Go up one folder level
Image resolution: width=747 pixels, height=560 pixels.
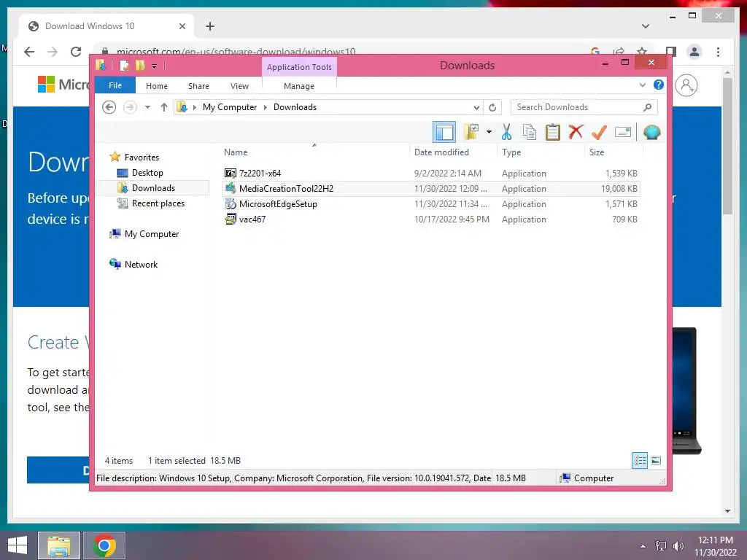(164, 107)
